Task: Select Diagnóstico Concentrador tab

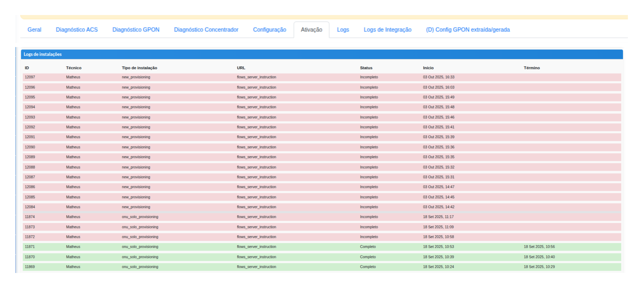Action: 206,30
